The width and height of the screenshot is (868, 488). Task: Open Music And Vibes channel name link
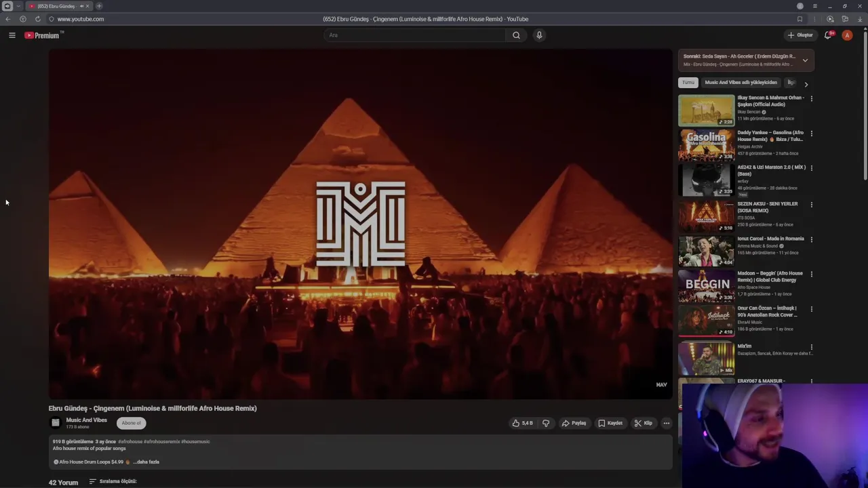[86, 420]
